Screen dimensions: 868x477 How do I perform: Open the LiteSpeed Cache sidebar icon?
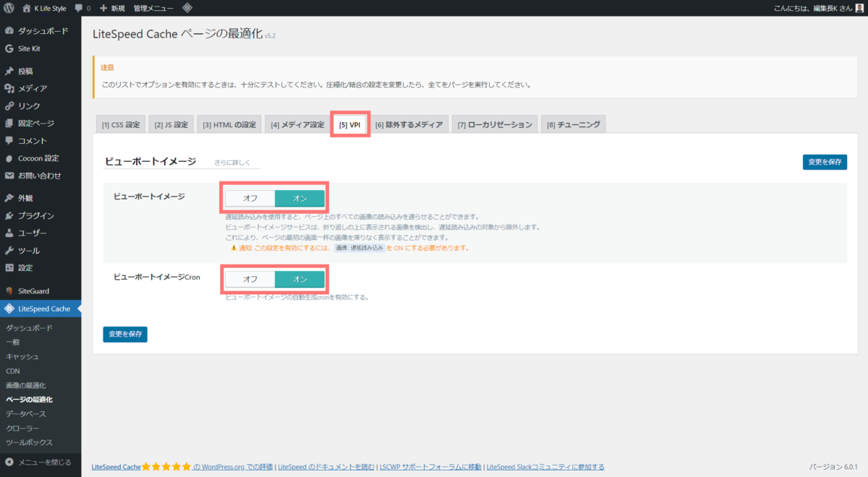pyautogui.click(x=9, y=308)
